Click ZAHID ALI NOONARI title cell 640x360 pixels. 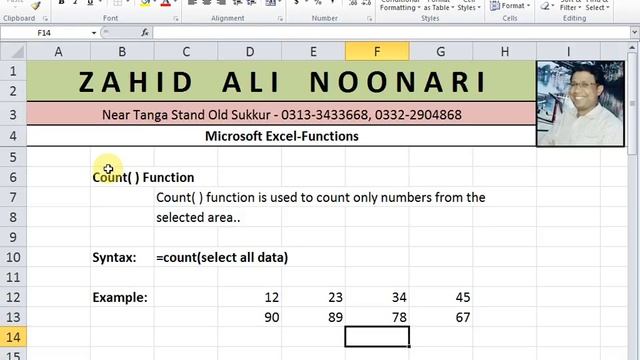(x=281, y=81)
